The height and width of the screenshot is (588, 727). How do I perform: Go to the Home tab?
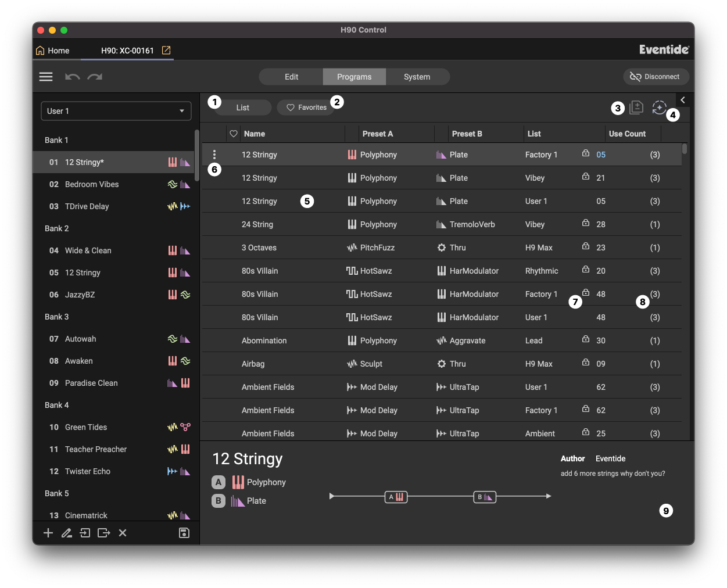pyautogui.click(x=53, y=51)
